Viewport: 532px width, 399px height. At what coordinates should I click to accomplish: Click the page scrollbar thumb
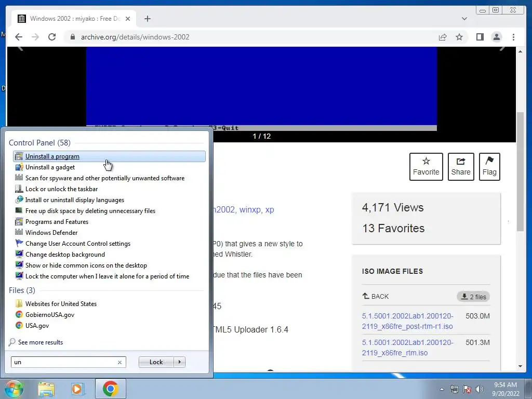(520, 171)
